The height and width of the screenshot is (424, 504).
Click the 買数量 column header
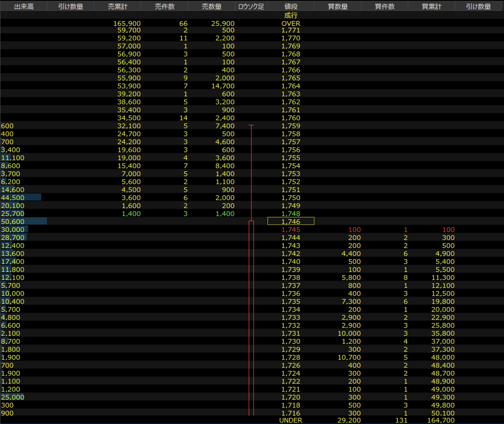click(337, 7)
